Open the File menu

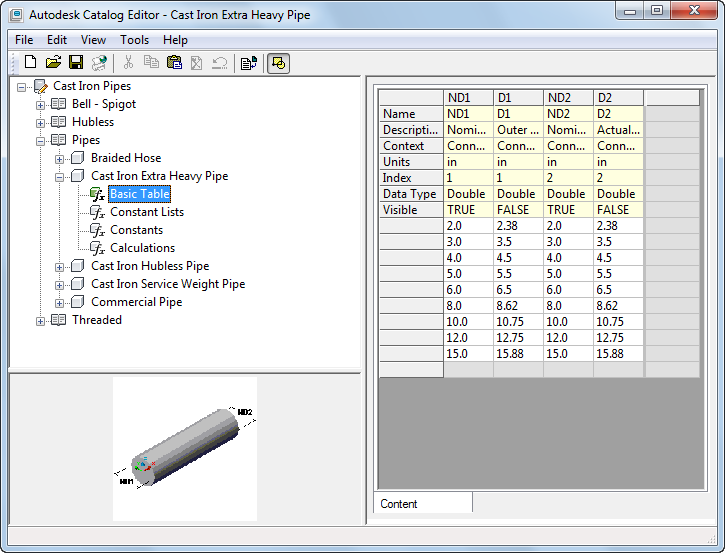tap(24, 40)
